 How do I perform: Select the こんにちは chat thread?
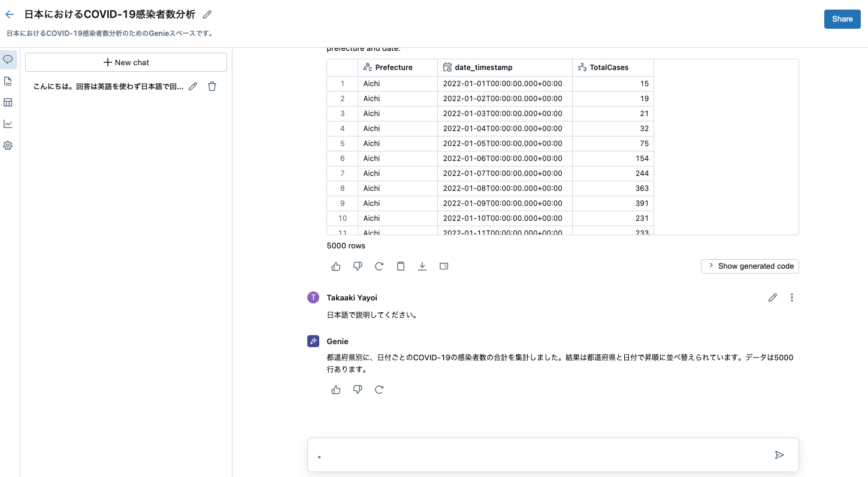(108, 86)
